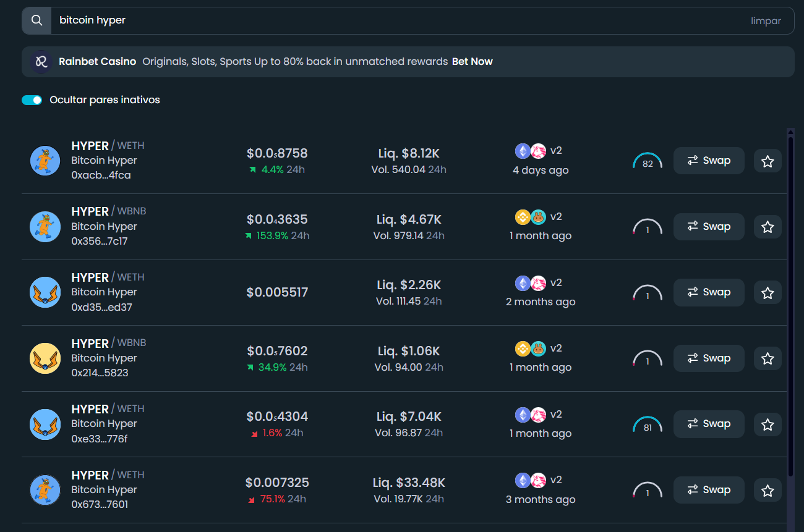The height and width of the screenshot is (532, 804).
Task: Favorite the first HYPER/WETH pair with the star
Action: pos(767,161)
